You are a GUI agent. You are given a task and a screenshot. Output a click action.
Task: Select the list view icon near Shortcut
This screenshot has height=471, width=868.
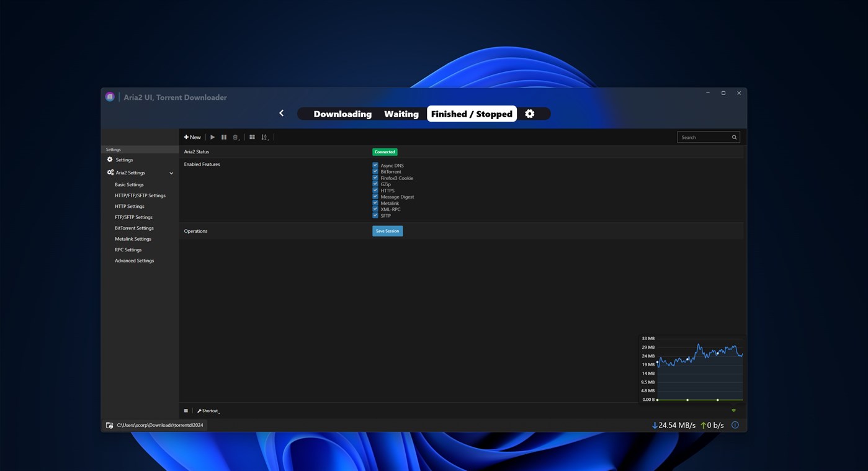coord(186,410)
